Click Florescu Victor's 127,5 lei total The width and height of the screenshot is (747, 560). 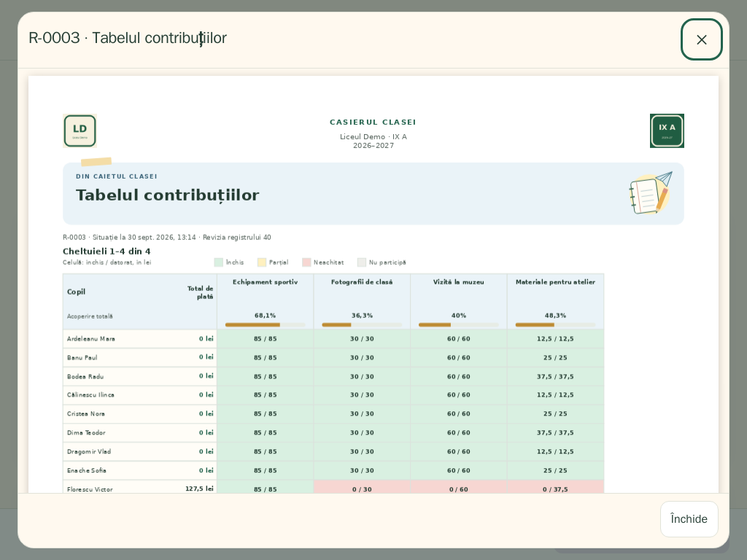click(199, 489)
